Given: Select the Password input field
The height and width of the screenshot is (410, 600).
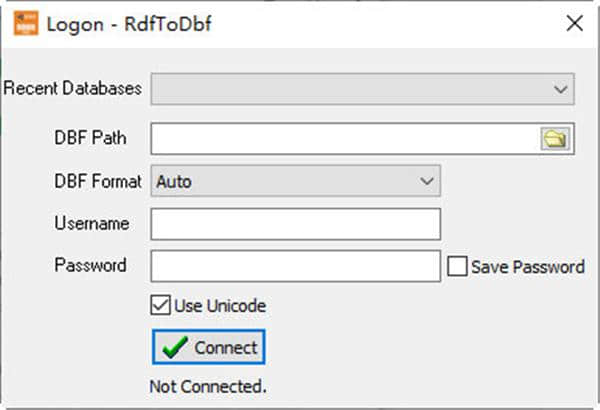Looking at the screenshot, I should coord(295,266).
